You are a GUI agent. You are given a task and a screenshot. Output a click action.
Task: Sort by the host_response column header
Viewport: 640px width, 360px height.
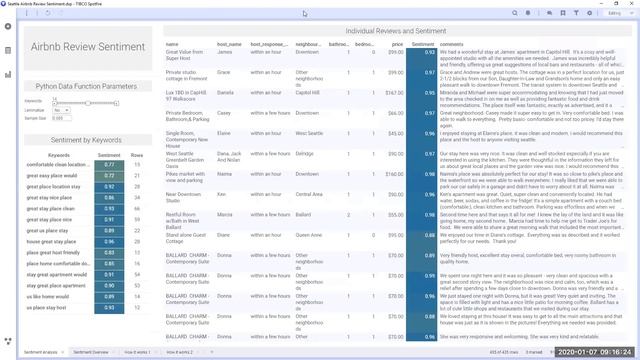269,44
